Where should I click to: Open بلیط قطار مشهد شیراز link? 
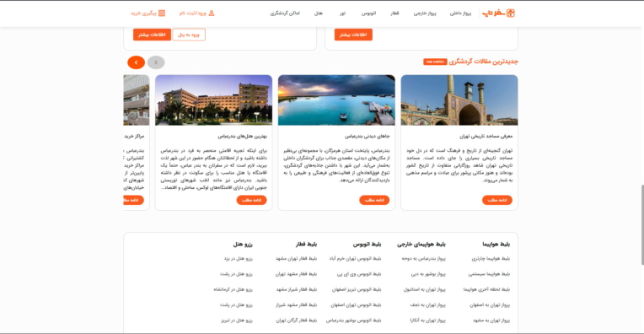coord(296,305)
